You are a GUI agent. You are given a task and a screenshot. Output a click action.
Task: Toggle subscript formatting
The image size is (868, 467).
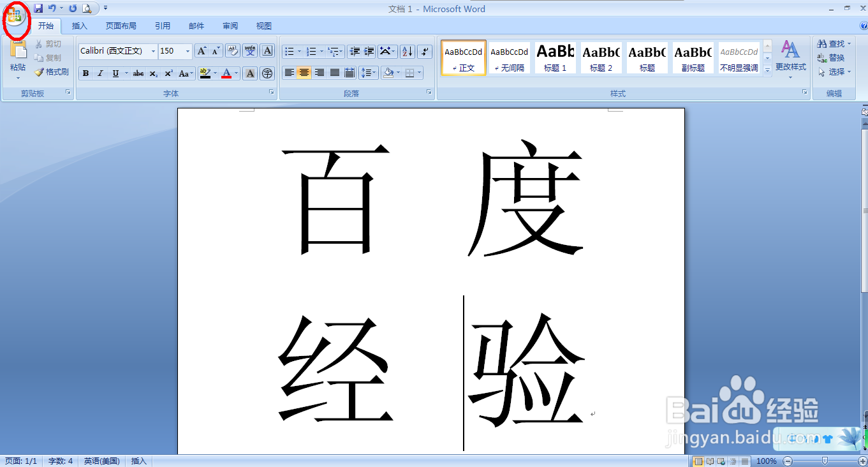tap(154, 73)
